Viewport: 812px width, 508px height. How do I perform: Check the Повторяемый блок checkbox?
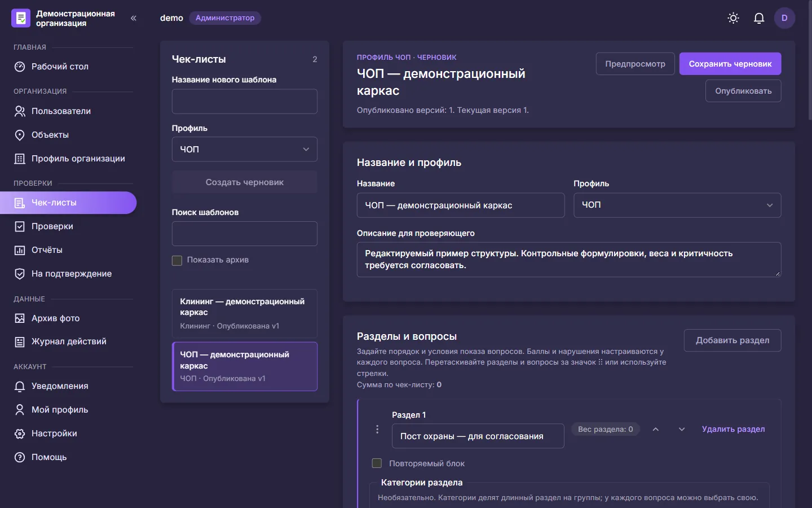[377, 463]
